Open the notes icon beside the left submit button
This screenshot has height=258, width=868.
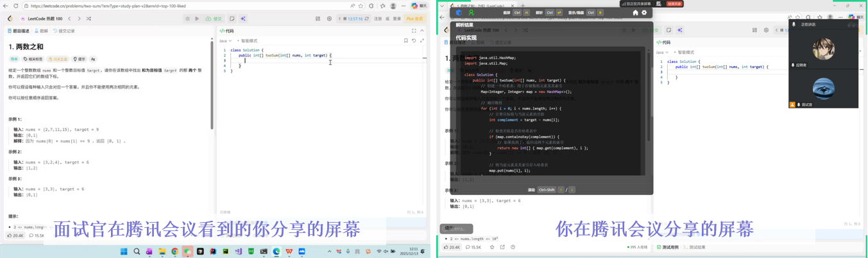point(232,19)
